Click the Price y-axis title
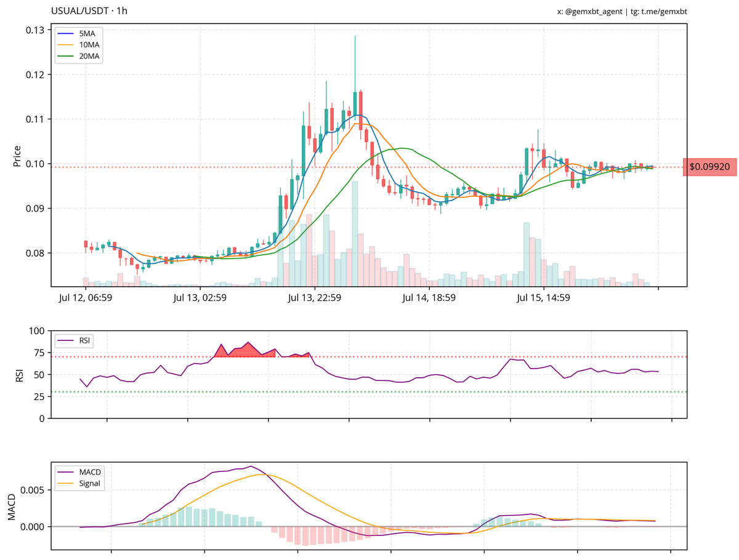The width and height of the screenshot is (739, 560). tap(17, 156)
